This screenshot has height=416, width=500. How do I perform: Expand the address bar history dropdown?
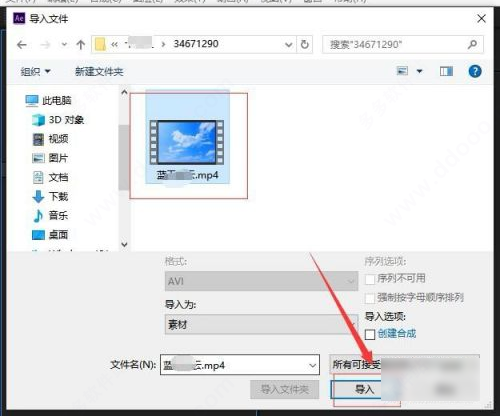pos(289,45)
